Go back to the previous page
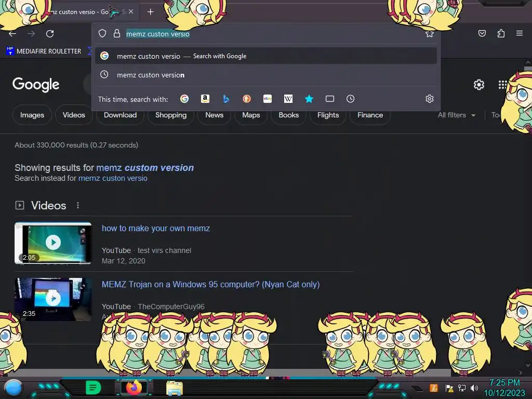The image size is (532, 399). click(x=12, y=34)
